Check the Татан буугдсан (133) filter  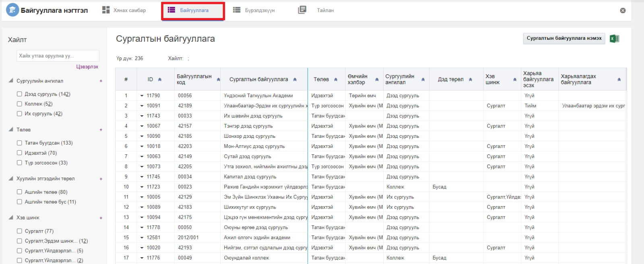pyautogui.click(x=19, y=143)
